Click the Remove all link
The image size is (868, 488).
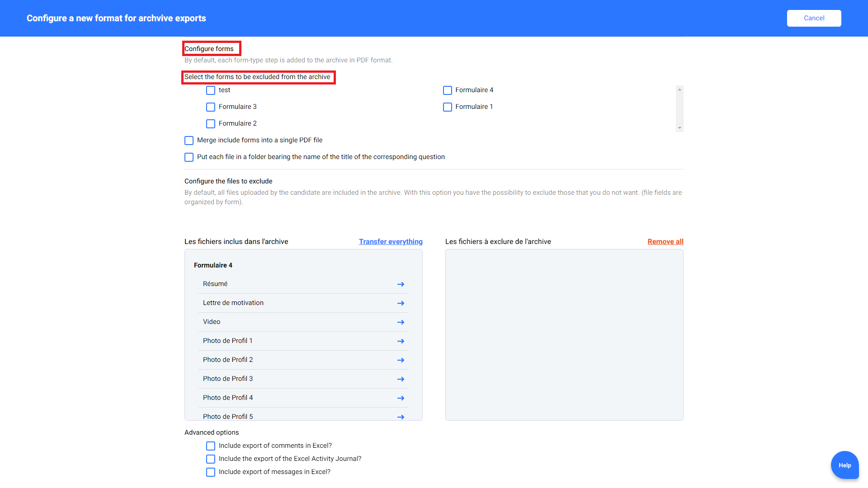tap(665, 242)
